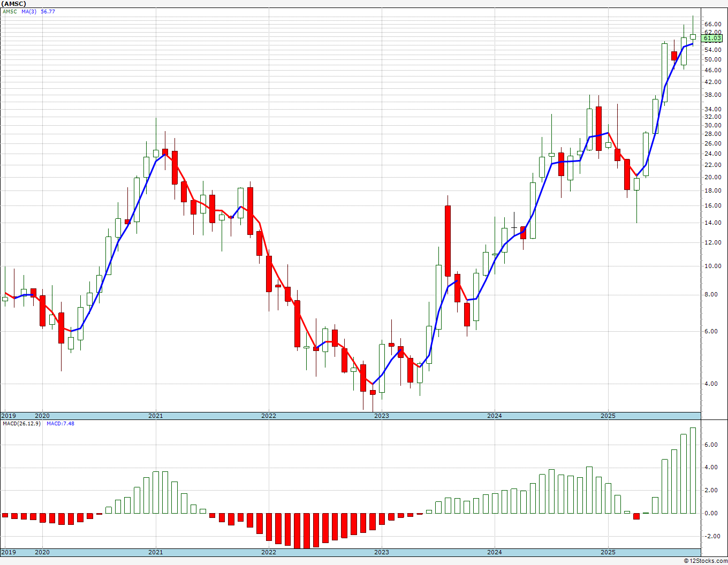Image resolution: width=728 pixels, height=565 pixels.
Task: Select 2025 on the price chart time axis
Action: pyautogui.click(x=608, y=416)
